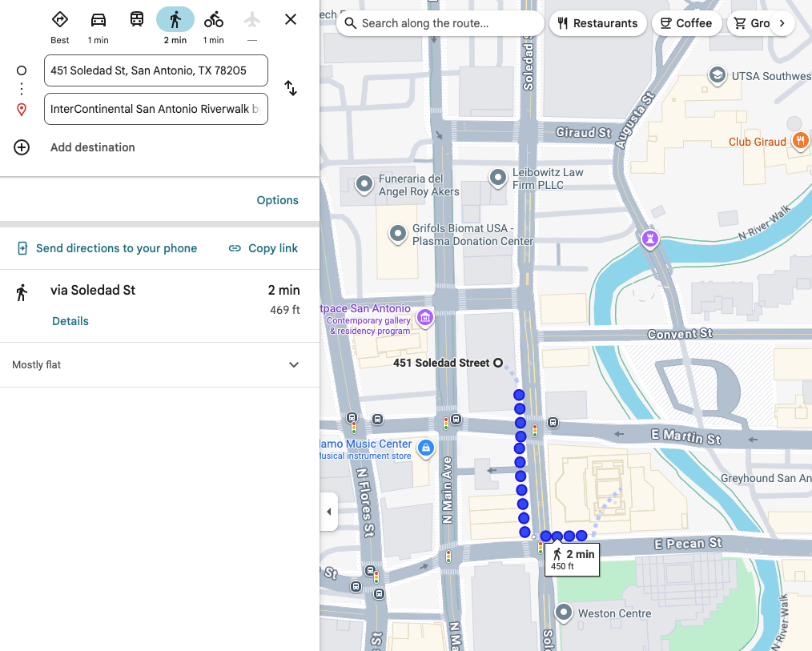Copy link to directions
Image resolution: width=812 pixels, height=651 pixels.
[263, 248]
